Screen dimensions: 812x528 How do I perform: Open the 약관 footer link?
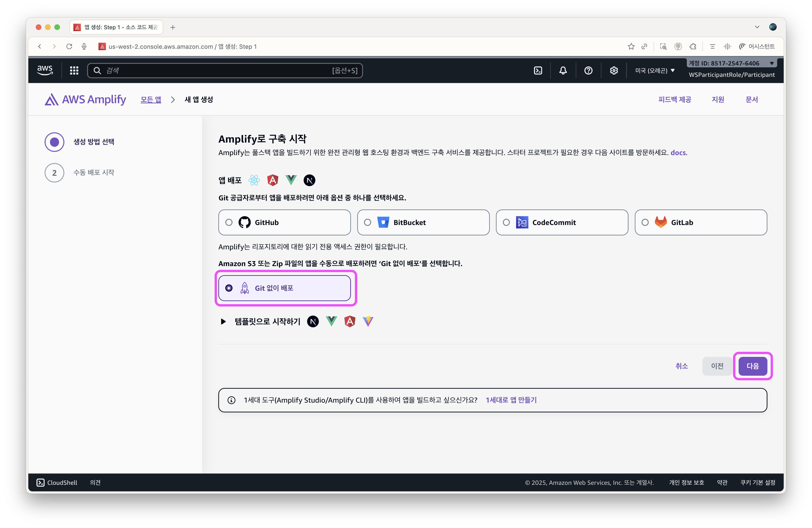722,482
